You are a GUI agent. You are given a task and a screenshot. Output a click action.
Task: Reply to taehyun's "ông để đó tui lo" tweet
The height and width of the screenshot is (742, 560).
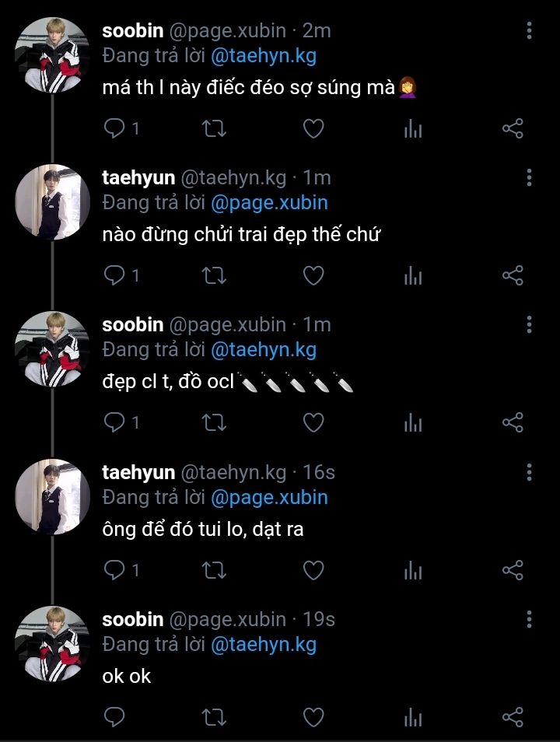[x=115, y=570]
